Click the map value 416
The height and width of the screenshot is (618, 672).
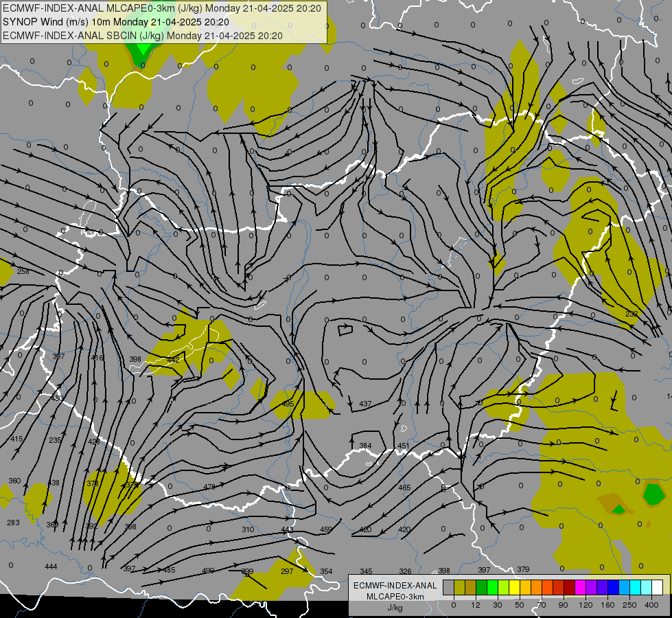click(x=97, y=358)
